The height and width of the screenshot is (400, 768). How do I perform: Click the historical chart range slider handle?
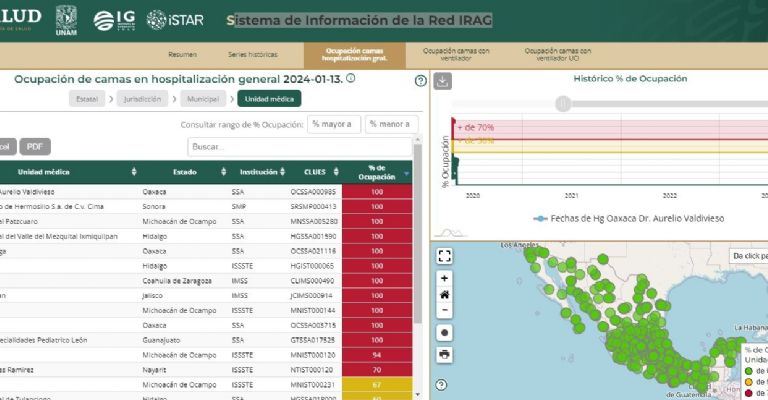point(564,103)
